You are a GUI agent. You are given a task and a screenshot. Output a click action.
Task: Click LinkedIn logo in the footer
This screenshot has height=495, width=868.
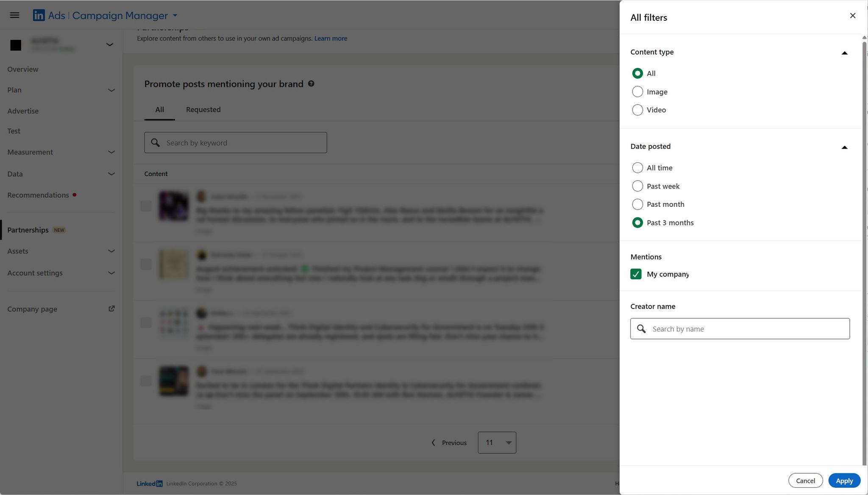point(149,484)
